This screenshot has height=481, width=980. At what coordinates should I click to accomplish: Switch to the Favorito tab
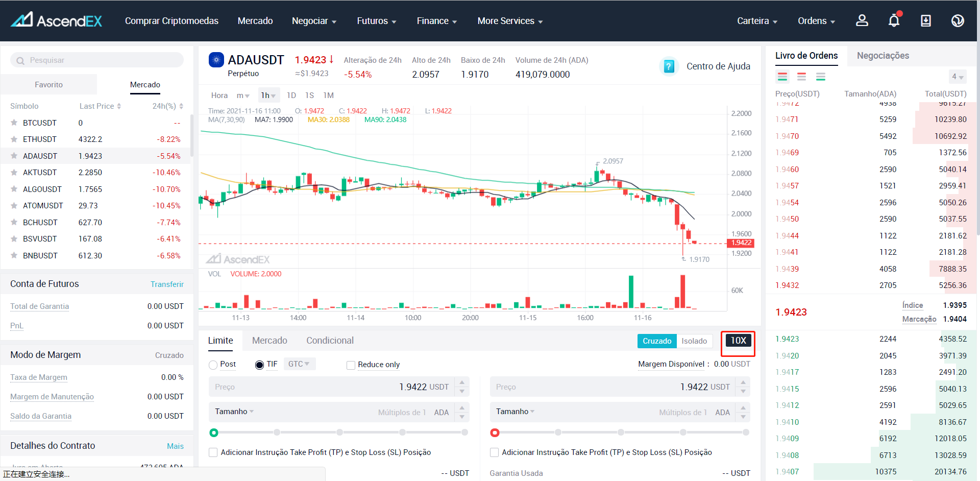tap(49, 85)
